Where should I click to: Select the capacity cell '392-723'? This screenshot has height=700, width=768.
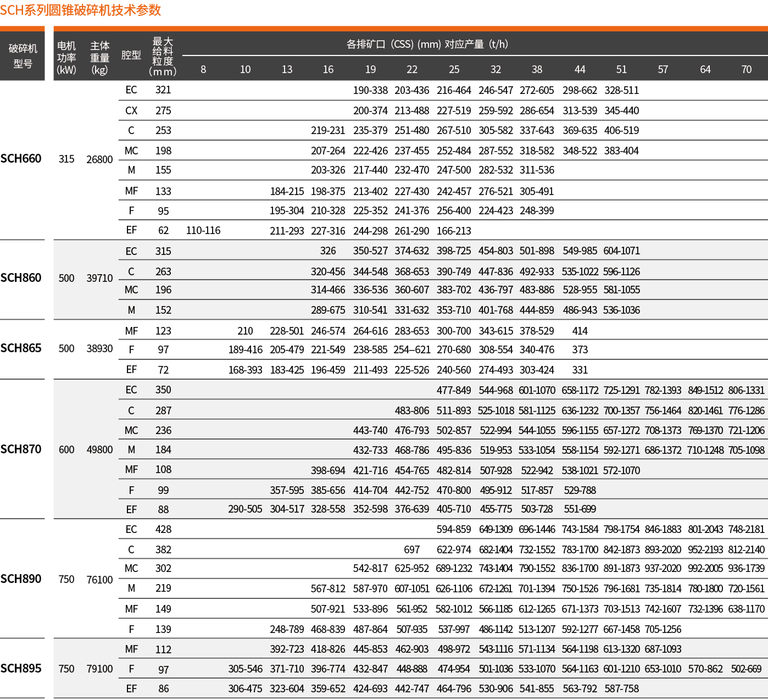pos(287,649)
